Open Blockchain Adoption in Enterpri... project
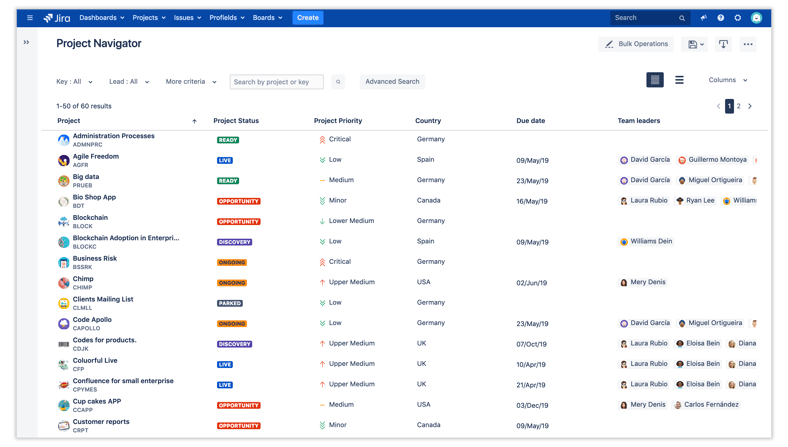 click(x=126, y=238)
